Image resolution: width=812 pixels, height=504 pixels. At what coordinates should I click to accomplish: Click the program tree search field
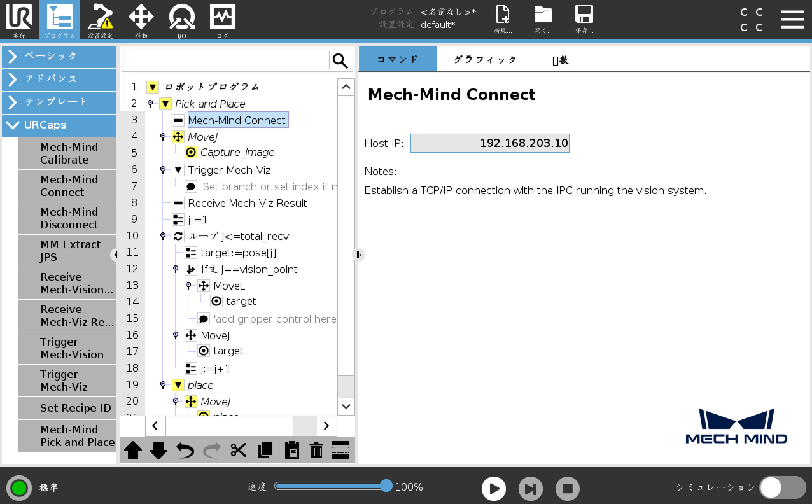[x=225, y=60]
